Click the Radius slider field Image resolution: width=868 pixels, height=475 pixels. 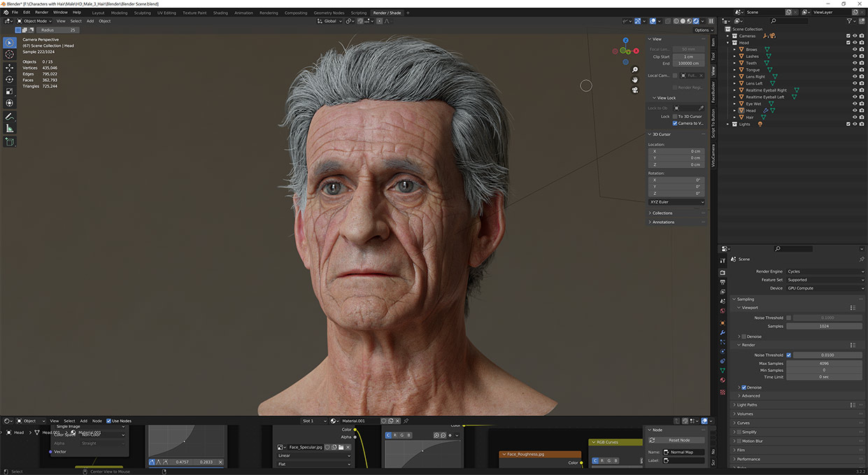click(58, 30)
